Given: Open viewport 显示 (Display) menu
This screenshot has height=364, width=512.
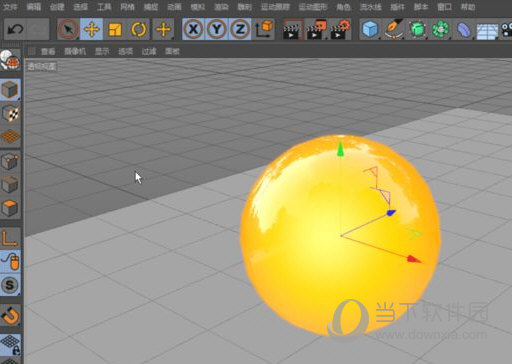Looking at the screenshot, I should pos(102,51).
